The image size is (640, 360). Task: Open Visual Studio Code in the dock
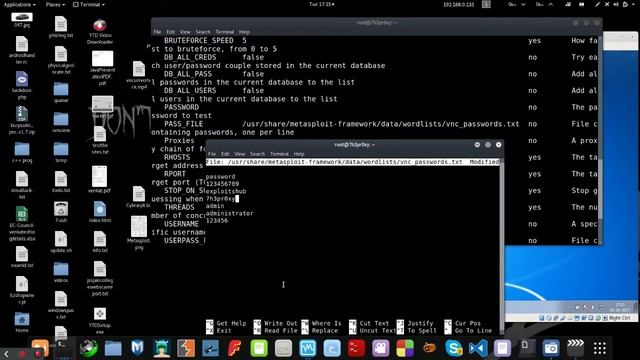478,348
